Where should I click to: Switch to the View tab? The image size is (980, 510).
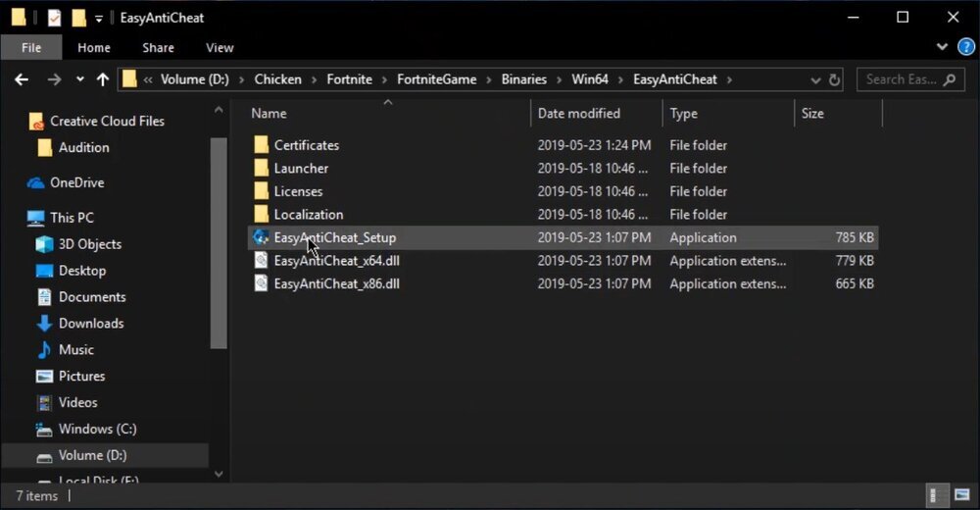pos(220,47)
